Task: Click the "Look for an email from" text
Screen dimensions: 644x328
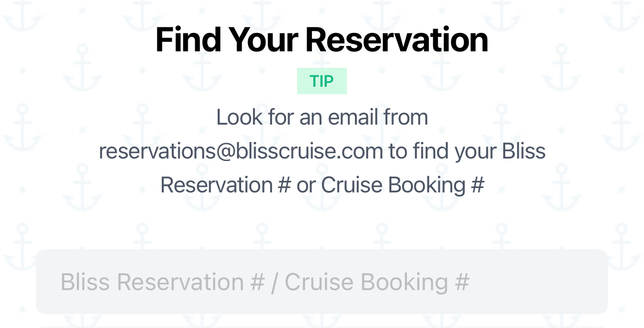Action: click(322, 118)
